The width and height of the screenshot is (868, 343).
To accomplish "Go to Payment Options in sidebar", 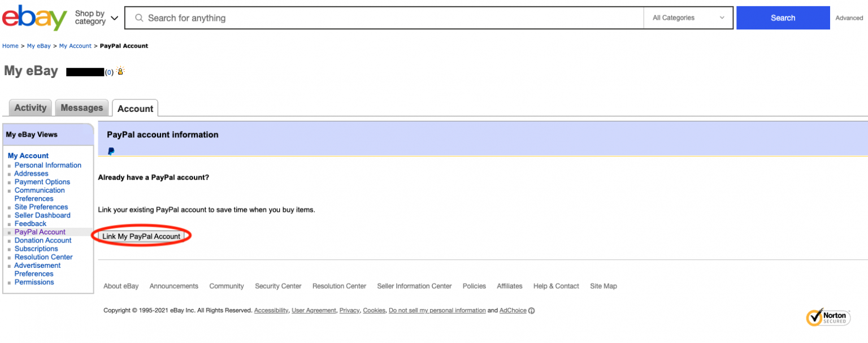I will (x=42, y=182).
